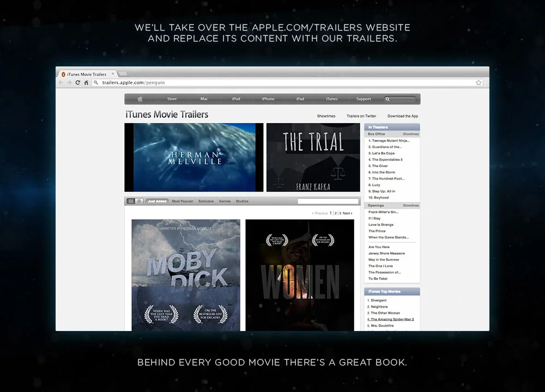This screenshot has width=545, height=392.
Task: Open Support in Apple navigation
Action: pyautogui.click(x=364, y=99)
